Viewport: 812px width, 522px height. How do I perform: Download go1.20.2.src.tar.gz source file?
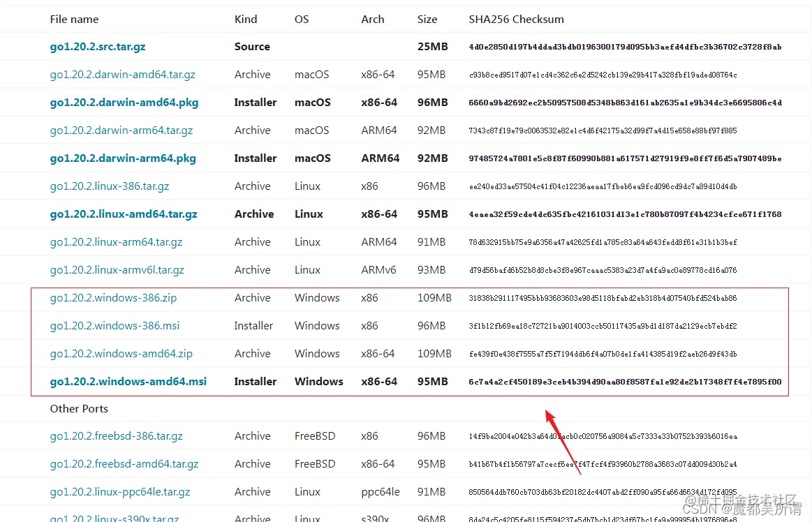[97, 47]
